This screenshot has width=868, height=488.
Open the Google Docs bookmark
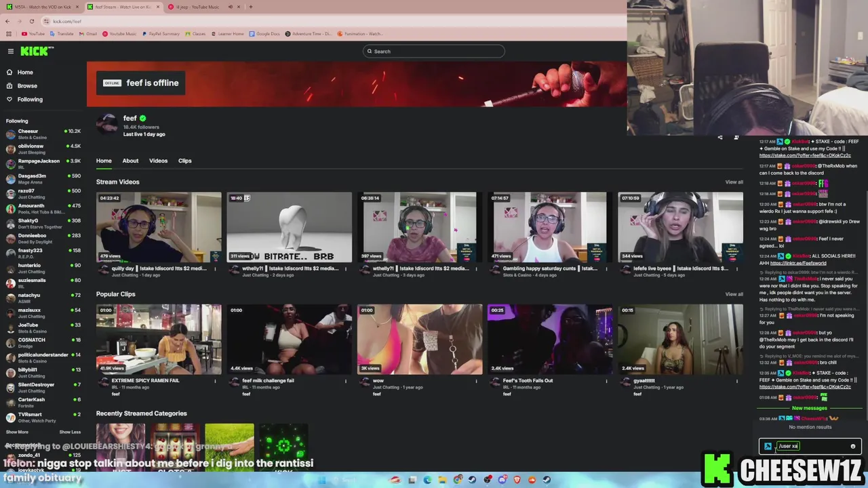click(x=264, y=33)
